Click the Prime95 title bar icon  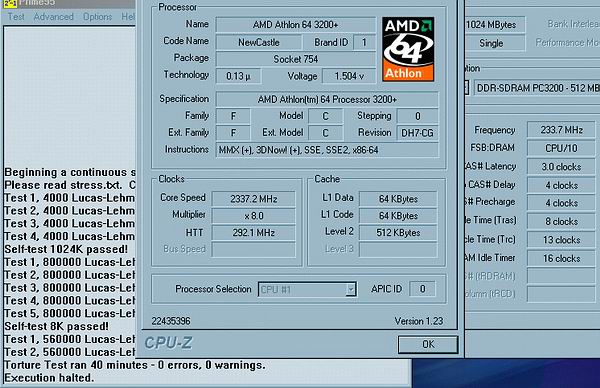point(10,3)
